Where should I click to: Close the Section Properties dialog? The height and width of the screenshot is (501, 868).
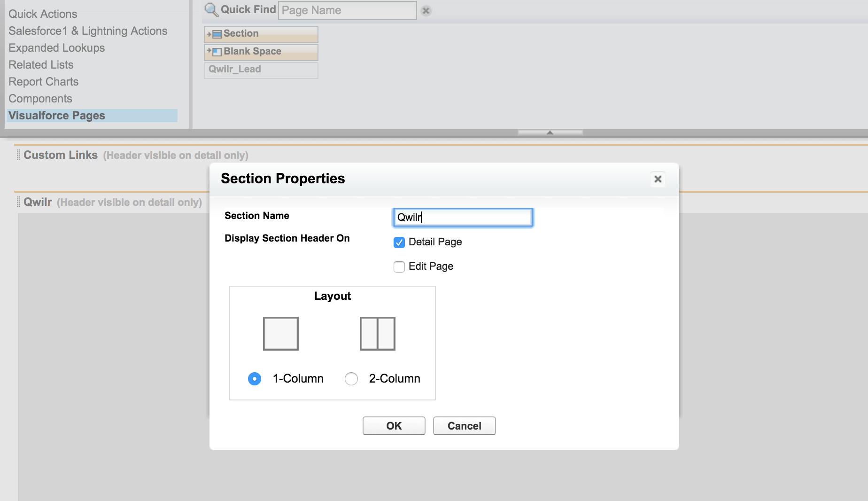[x=658, y=179]
